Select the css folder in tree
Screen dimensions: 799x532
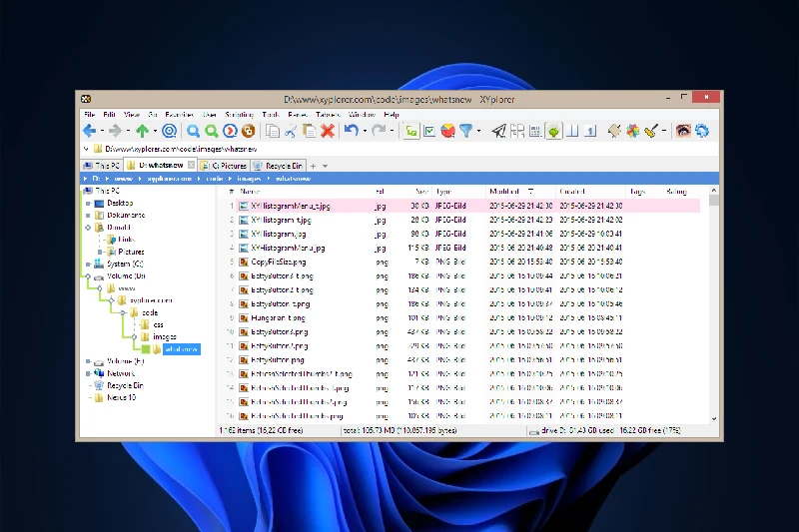[158, 324]
